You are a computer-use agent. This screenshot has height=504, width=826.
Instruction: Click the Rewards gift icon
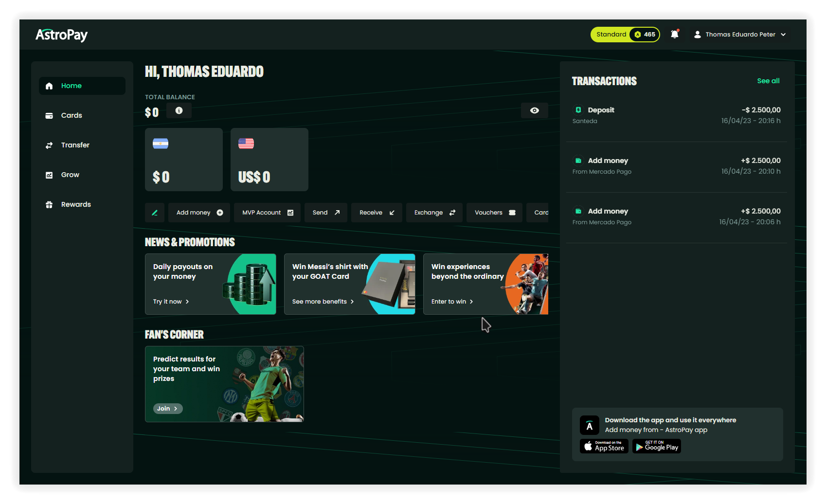click(x=49, y=204)
